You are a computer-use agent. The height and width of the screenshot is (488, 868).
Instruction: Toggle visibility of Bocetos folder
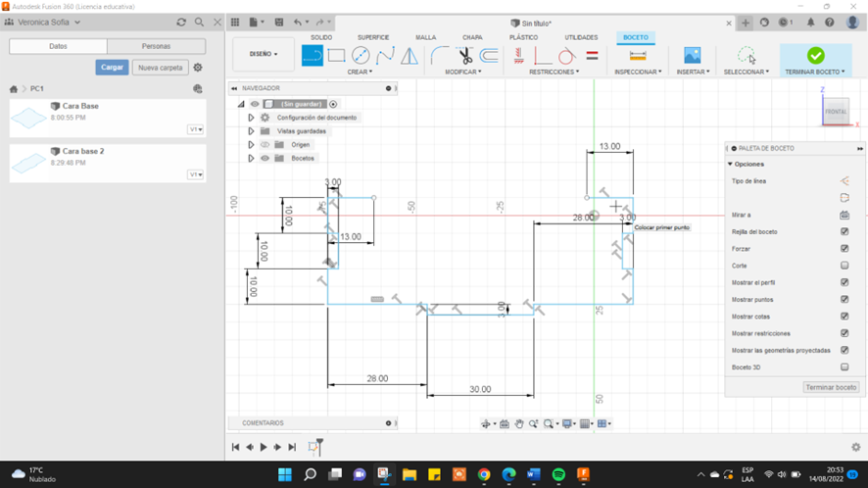(265, 159)
